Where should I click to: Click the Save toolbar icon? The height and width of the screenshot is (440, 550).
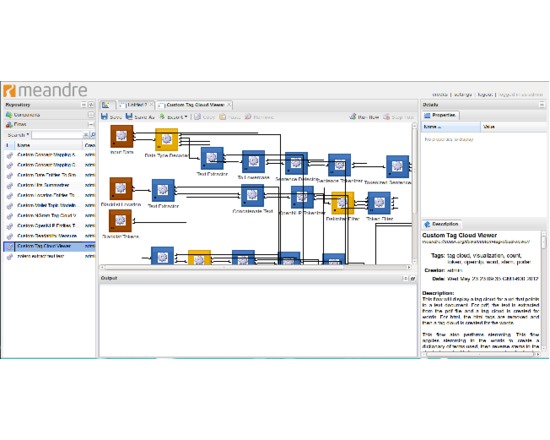(104, 116)
